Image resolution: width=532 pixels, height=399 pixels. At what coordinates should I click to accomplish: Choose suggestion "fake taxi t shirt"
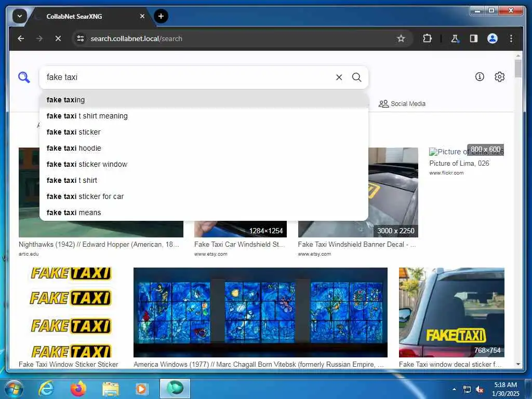(x=204, y=180)
